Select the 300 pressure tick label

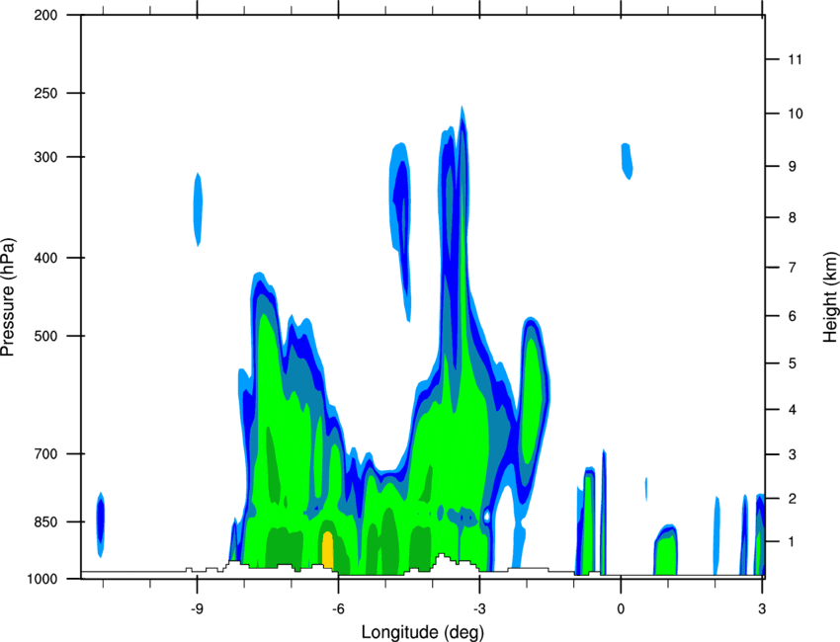click(x=45, y=157)
